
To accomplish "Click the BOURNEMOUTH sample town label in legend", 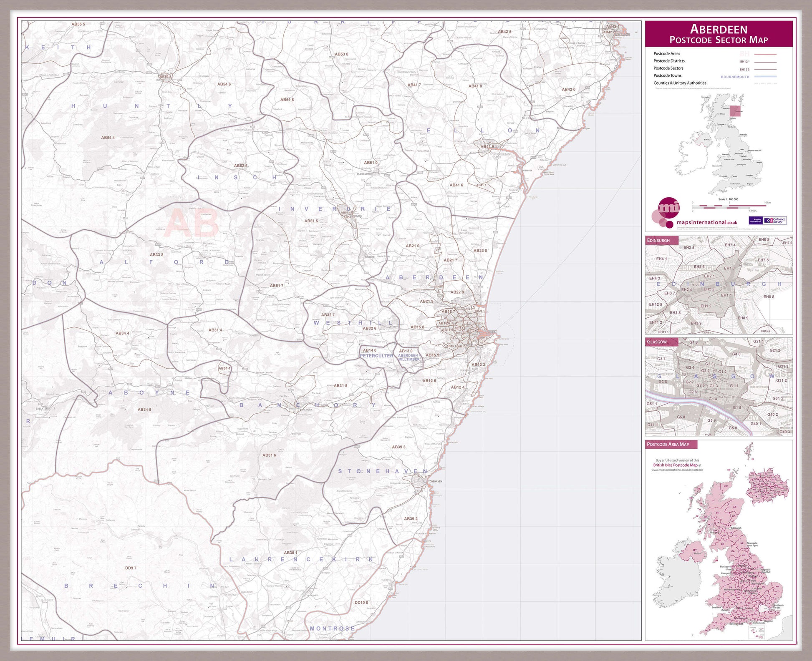I will coord(735,77).
